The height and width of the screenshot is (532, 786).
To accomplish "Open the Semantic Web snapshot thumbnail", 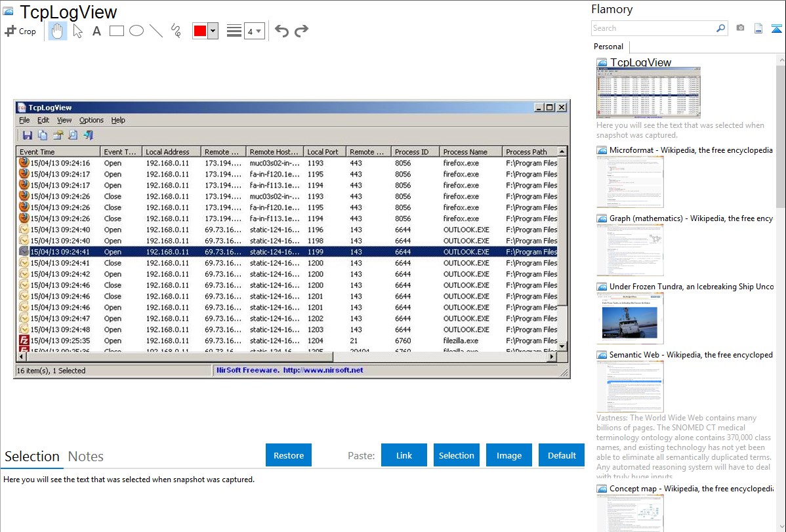I will point(630,386).
